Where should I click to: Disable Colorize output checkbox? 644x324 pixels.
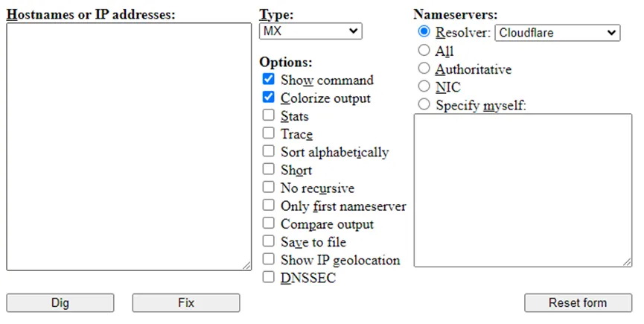[268, 97]
